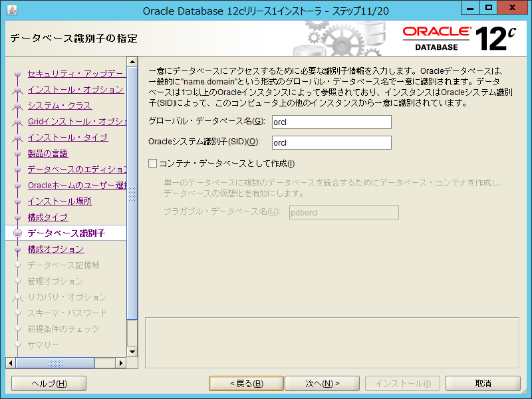The height and width of the screenshot is (399, 532).
Task: Click the Oracle Database 12c logo
Action: coord(459,39)
